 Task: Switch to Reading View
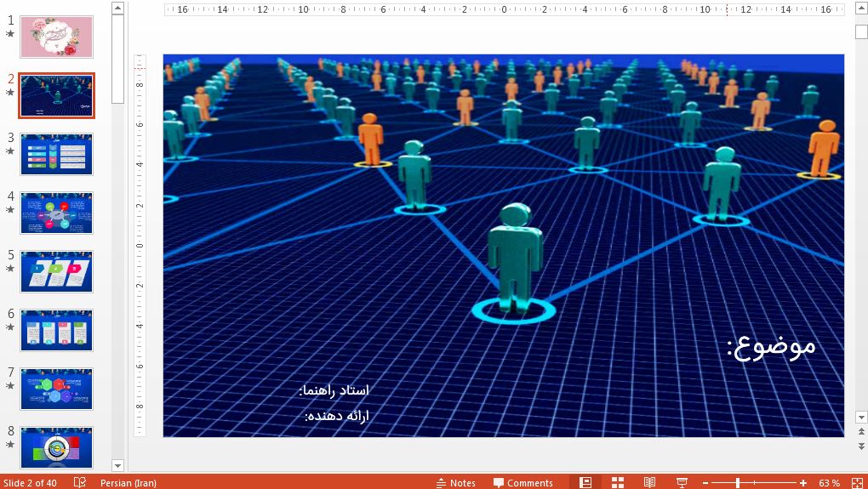649,482
